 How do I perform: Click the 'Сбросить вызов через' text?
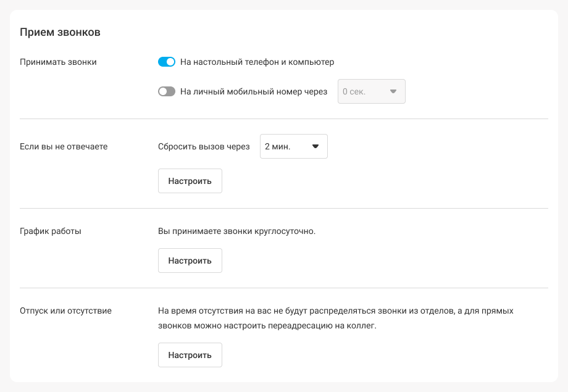[x=204, y=146]
